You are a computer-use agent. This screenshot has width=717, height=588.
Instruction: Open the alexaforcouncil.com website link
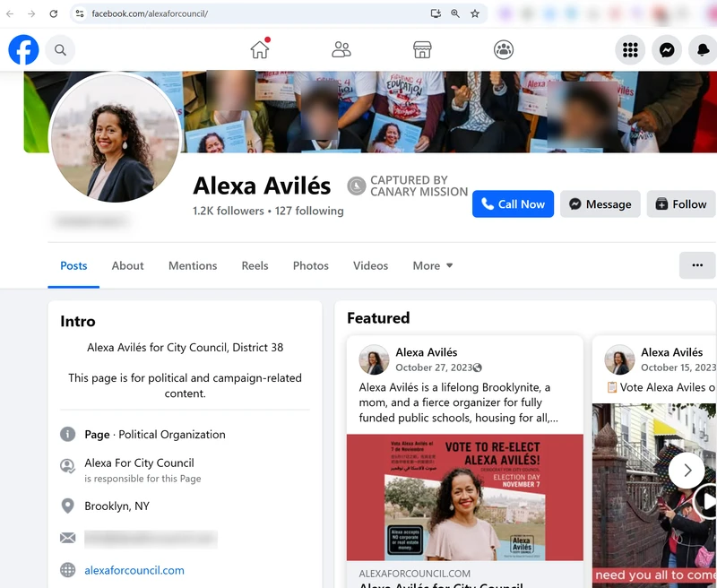(134, 570)
